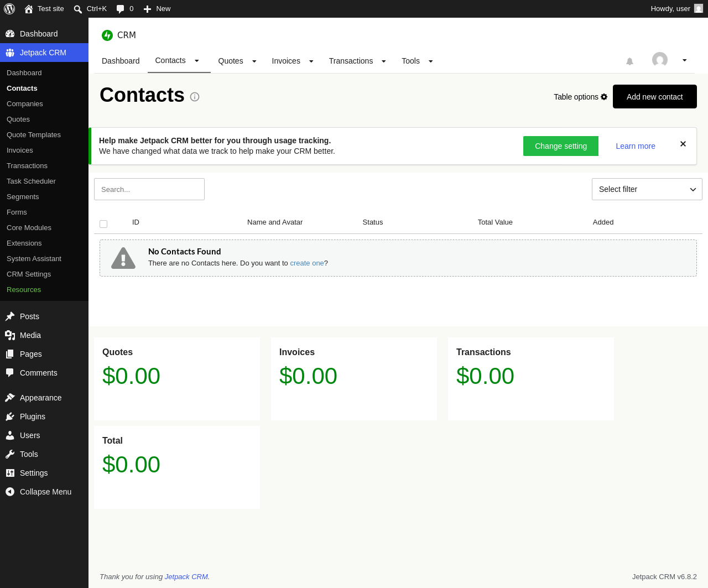Open the CRM Dashboard tab
This screenshot has height=588, width=708.
point(121,61)
